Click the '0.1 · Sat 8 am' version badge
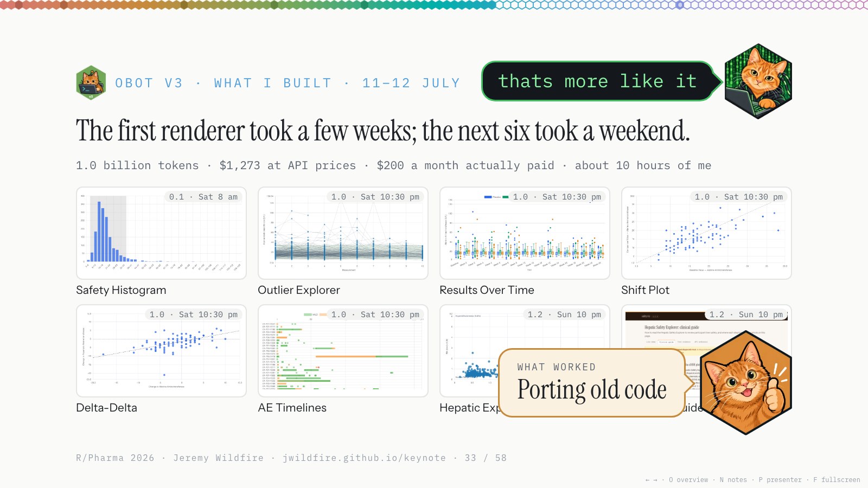The width and height of the screenshot is (868, 488). 203,197
